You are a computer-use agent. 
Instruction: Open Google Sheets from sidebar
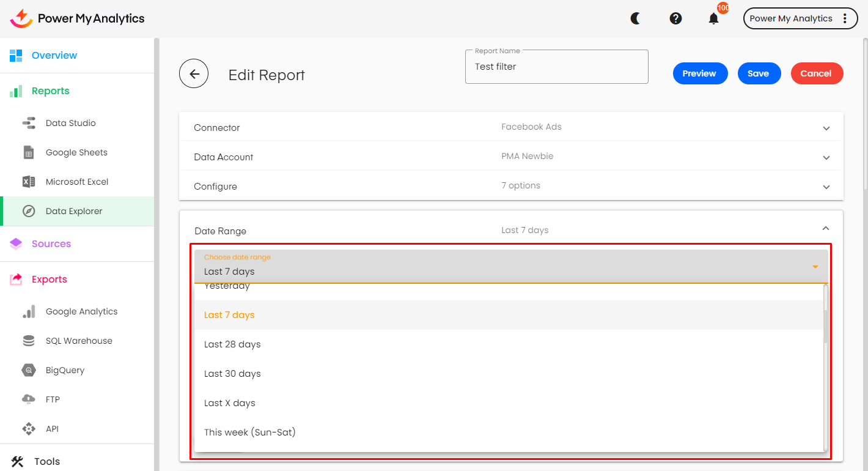76,152
